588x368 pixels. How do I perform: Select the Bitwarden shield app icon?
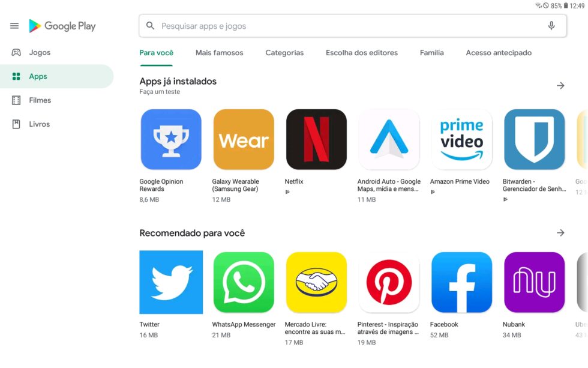point(534,139)
